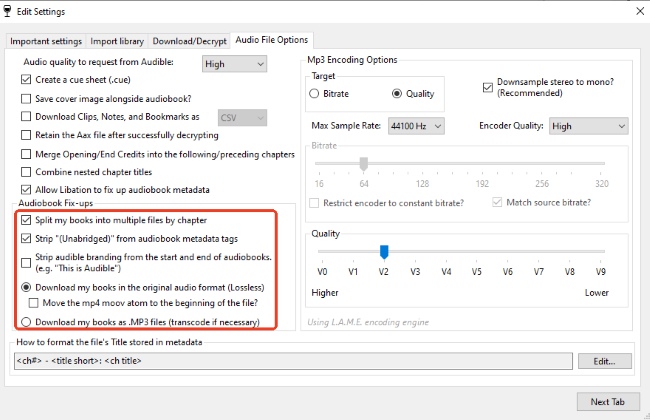The image size is (650, 420).
Task: Check Merge Opening/End Credits into chapters
Action: 26,154
